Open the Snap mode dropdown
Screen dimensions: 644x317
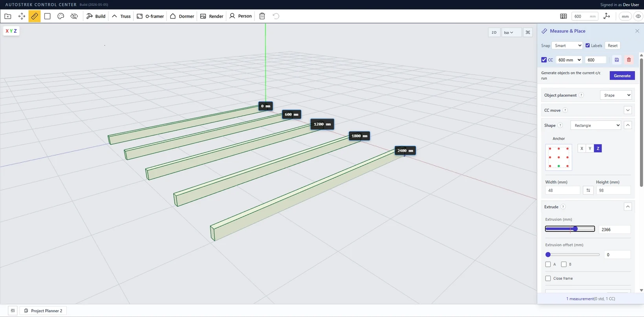(567, 46)
